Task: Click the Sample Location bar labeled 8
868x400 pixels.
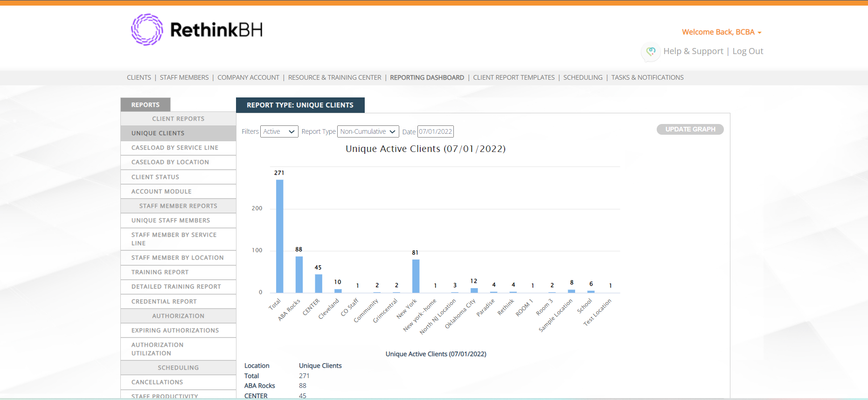Action: point(571,291)
